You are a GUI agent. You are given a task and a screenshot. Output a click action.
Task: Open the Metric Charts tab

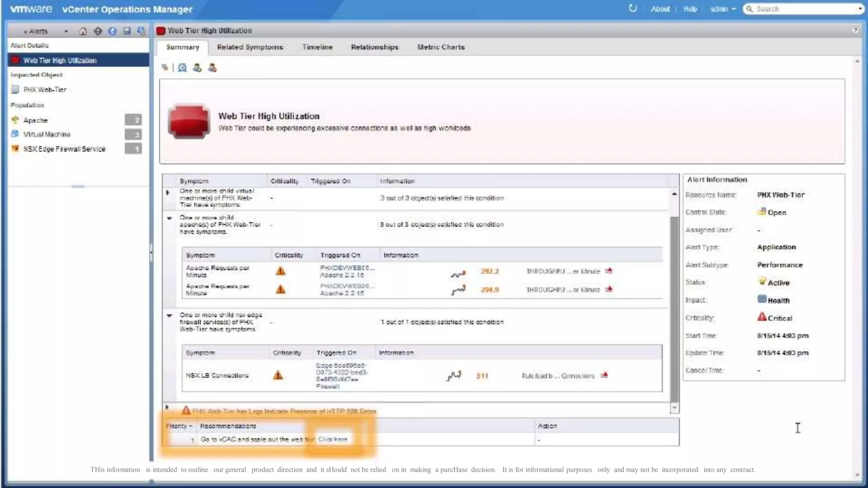[440, 47]
